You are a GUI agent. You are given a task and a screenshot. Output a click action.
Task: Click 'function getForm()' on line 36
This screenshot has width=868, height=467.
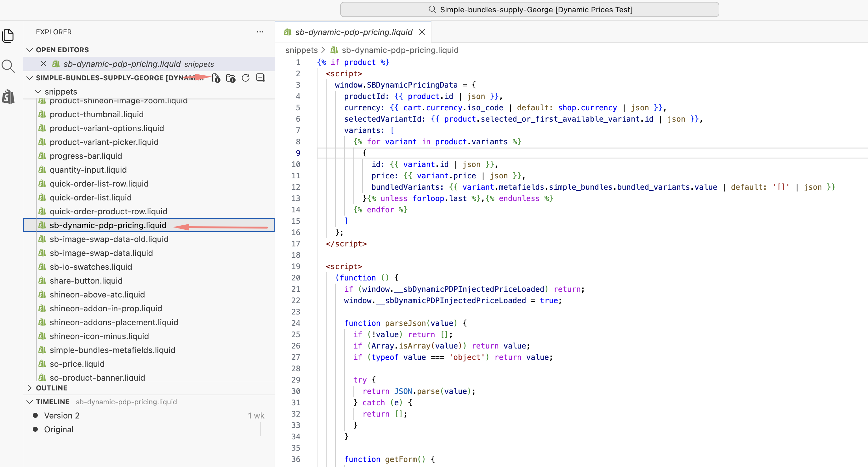click(385, 459)
